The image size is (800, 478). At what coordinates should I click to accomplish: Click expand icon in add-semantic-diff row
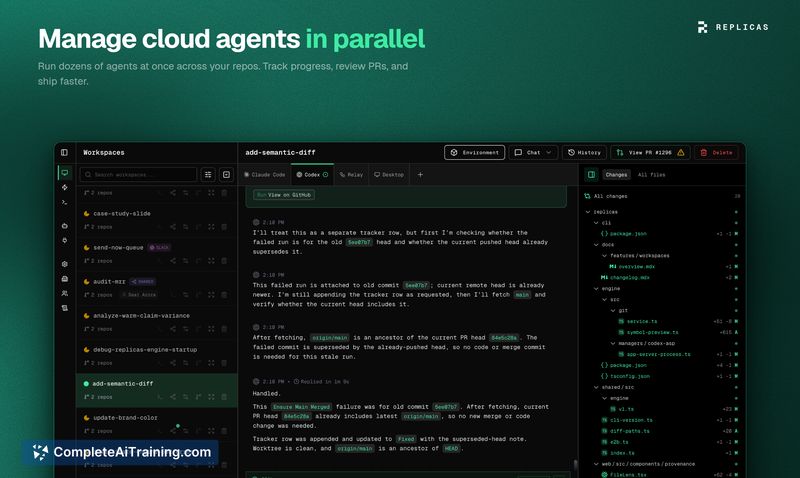pyautogui.click(x=211, y=397)
